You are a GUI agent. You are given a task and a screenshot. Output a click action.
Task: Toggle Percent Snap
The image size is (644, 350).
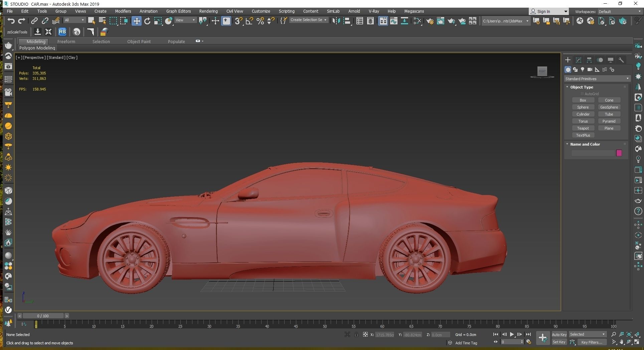click(x=260, y=21)
